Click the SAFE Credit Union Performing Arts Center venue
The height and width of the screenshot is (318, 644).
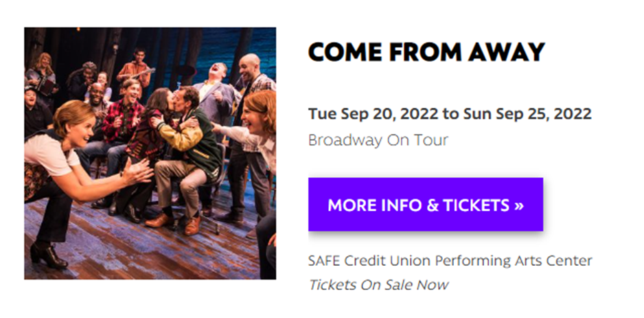pyautogui.click(x=450, y=261)
